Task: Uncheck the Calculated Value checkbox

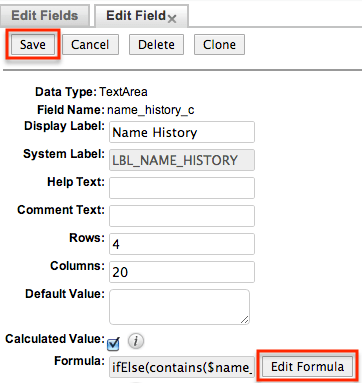Action: [x=113, y=344]
